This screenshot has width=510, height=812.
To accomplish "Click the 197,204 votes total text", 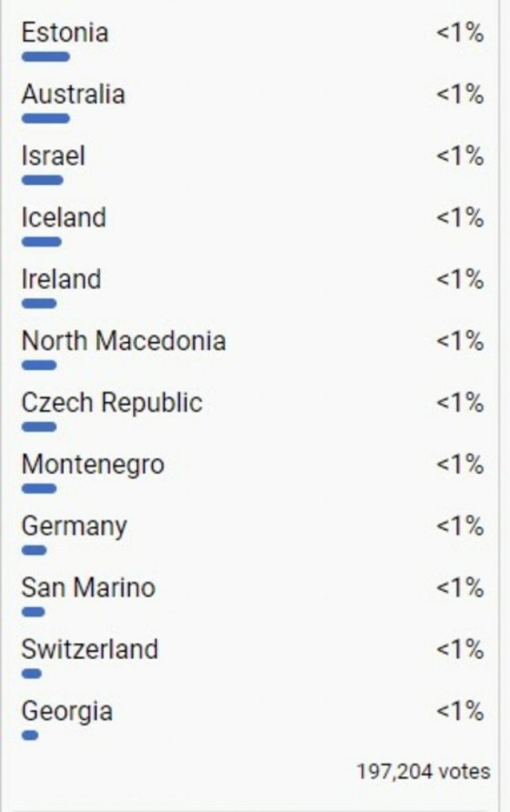I will (x=423, y=771).
